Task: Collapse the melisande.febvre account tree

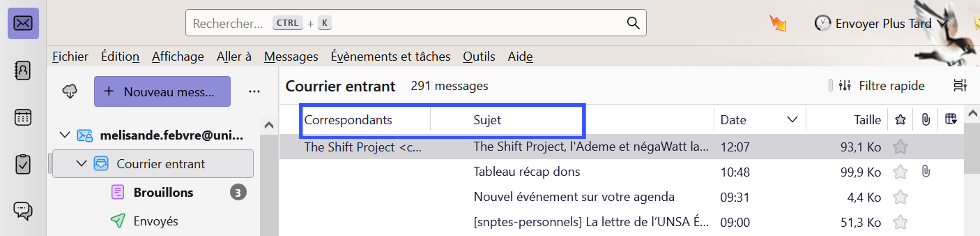Action: (x=65, y=135)
